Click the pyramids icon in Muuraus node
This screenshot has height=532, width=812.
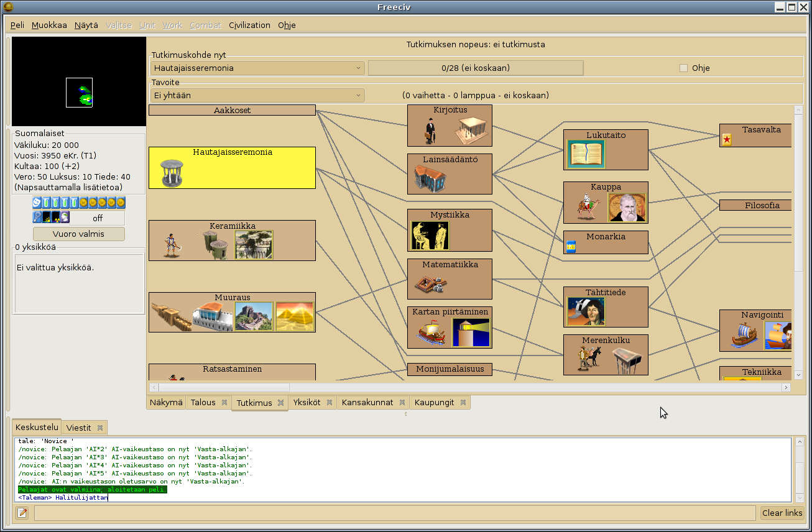coord(295,316)
